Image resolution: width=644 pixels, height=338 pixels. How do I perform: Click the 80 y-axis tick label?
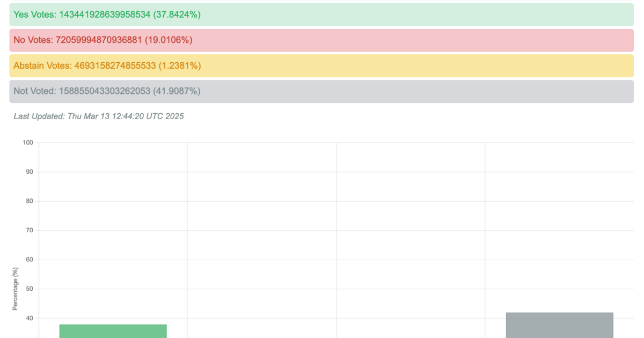(x=30, y=201)
